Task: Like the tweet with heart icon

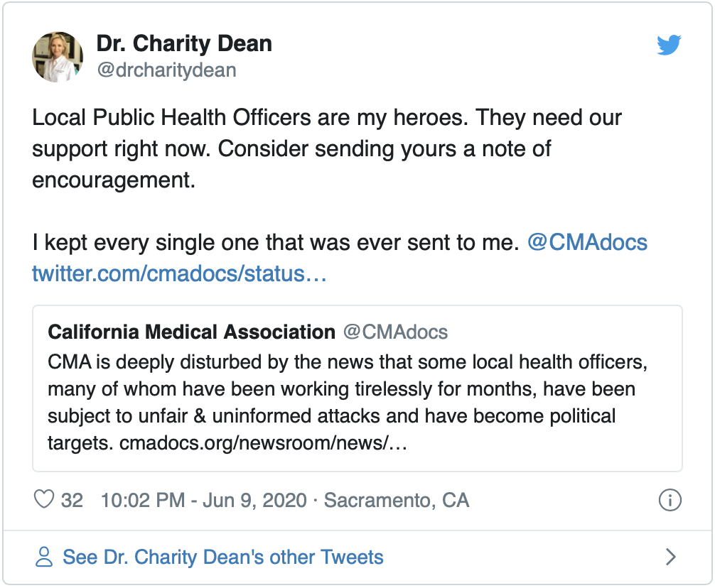Action: pos(44,500)
